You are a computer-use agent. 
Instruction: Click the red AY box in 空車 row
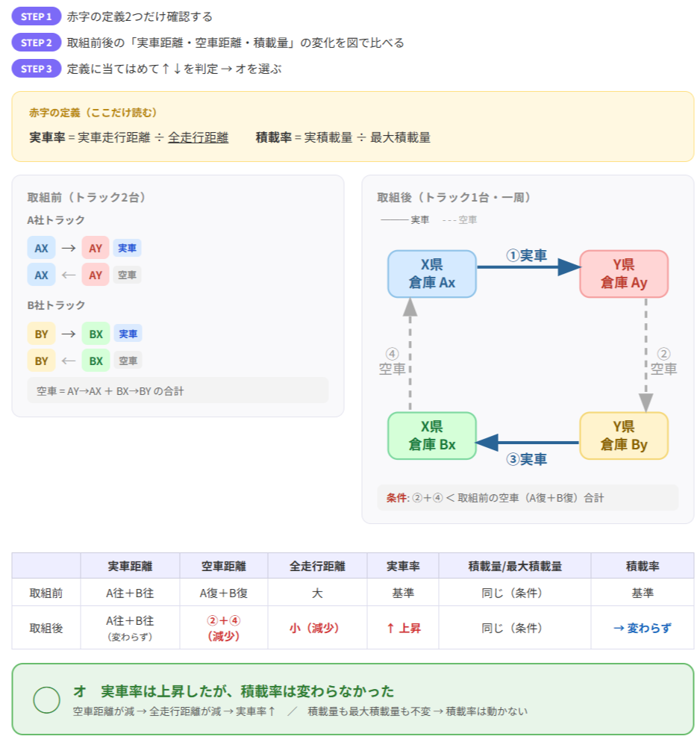[x=96, y=275]
